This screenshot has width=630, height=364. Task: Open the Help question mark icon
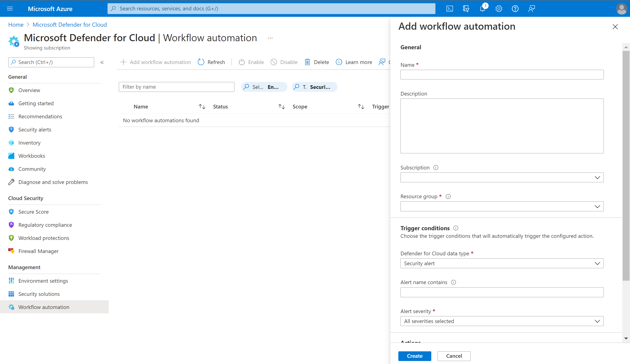(515, 9)
